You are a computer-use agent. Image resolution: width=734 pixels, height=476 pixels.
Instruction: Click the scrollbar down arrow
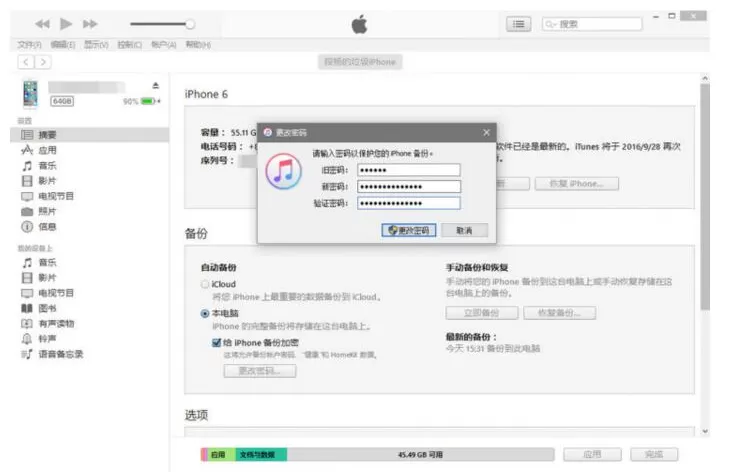click(x=705, y=432)
